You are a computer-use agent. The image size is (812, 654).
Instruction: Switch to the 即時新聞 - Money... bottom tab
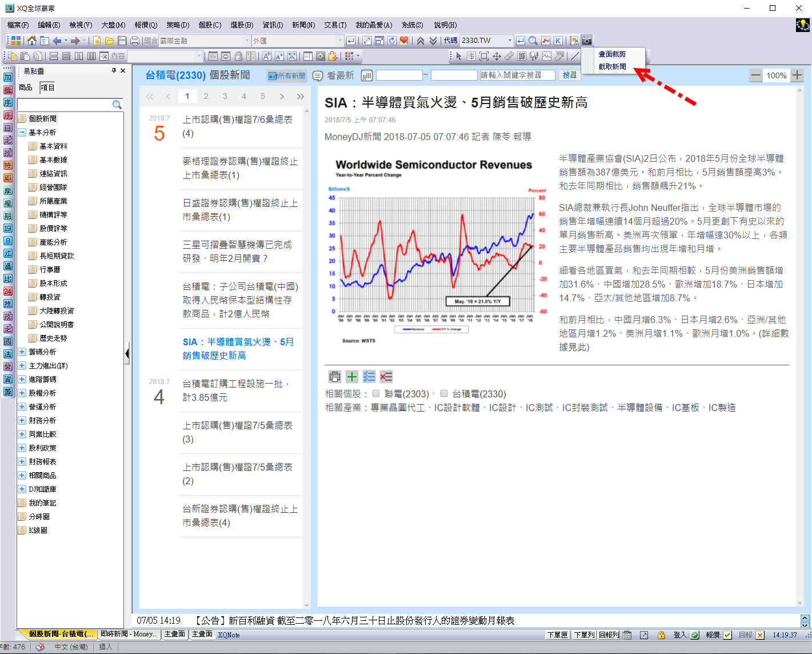click(129, 634)
